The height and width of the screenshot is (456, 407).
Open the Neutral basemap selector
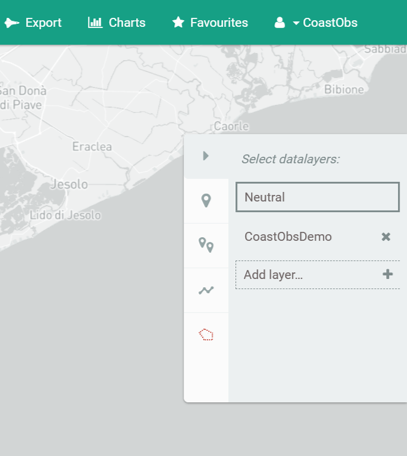(317, 197)
